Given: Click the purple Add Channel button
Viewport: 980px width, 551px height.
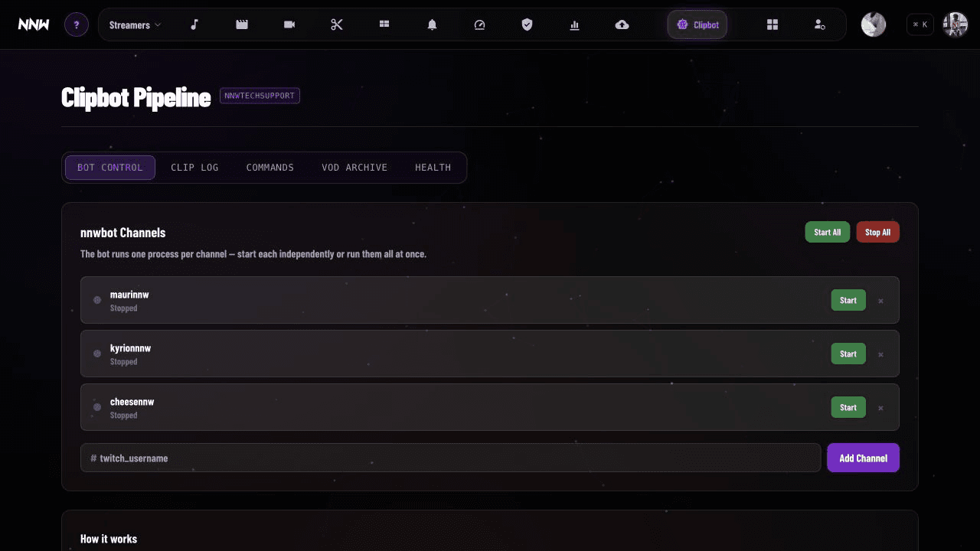Looking at the screenshot, I should (x=863, y=458).
